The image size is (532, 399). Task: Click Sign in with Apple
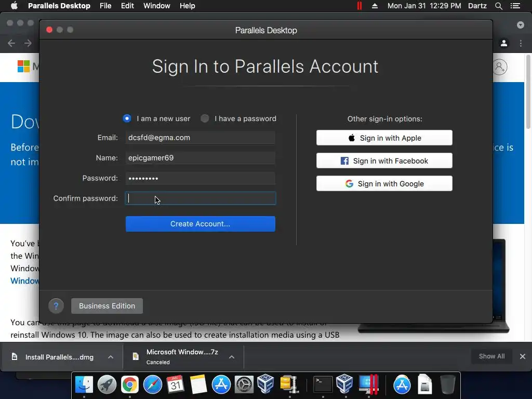[384, 138]
